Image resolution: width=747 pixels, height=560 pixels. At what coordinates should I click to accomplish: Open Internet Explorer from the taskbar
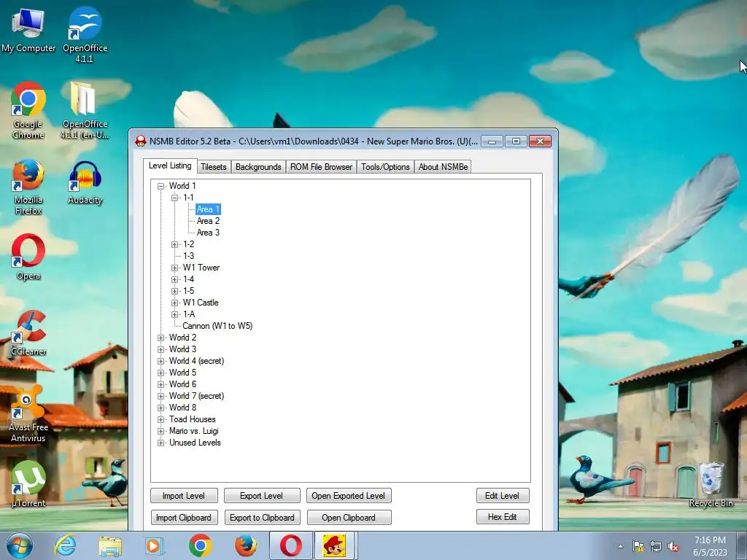tap(65, 545)
